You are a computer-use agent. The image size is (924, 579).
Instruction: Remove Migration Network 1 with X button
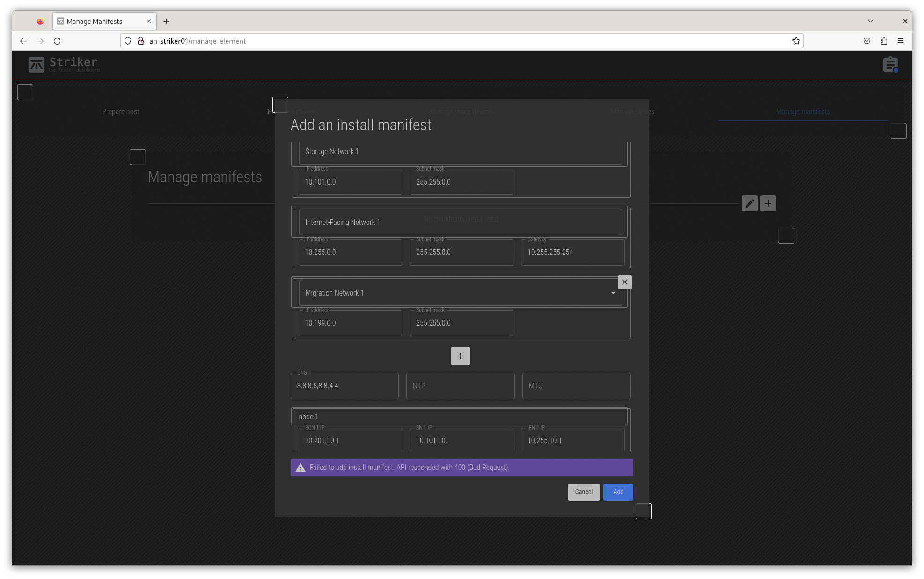[x=624, y=282]
